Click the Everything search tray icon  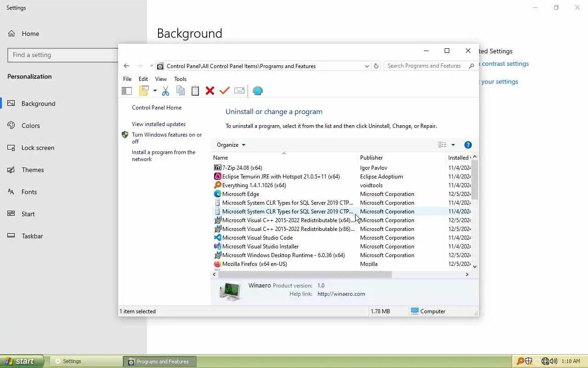pos(520,361)
